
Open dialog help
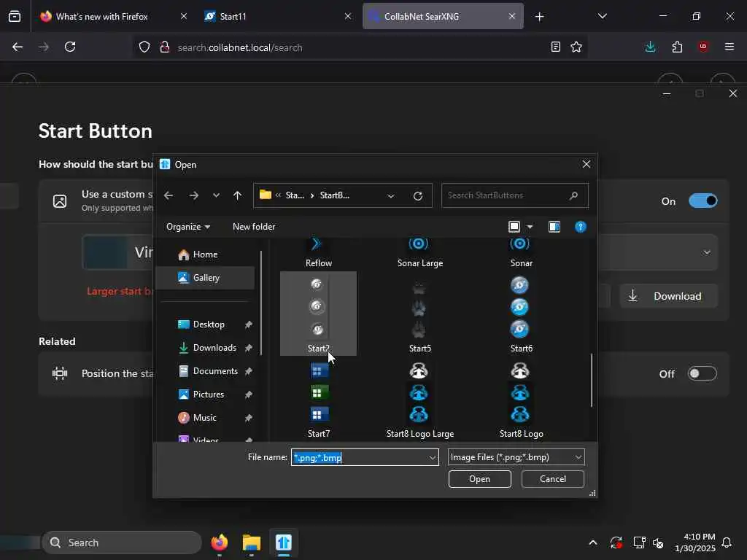point(580,227)
